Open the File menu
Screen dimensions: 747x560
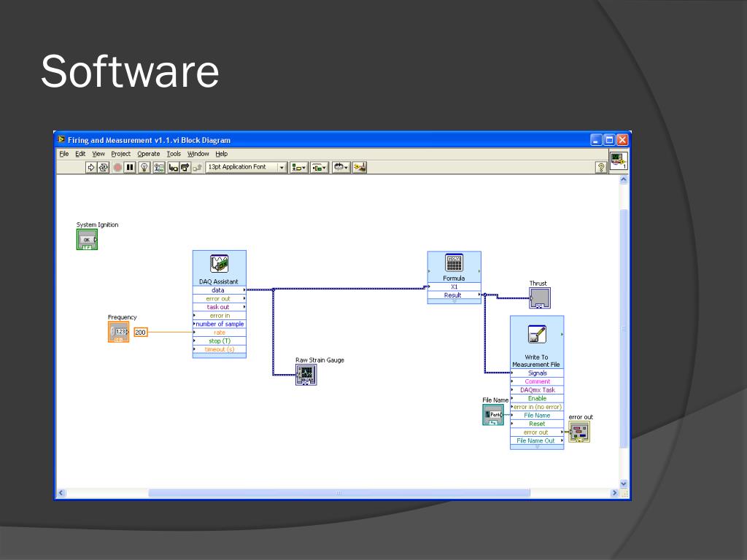click(x=64, y=154)
